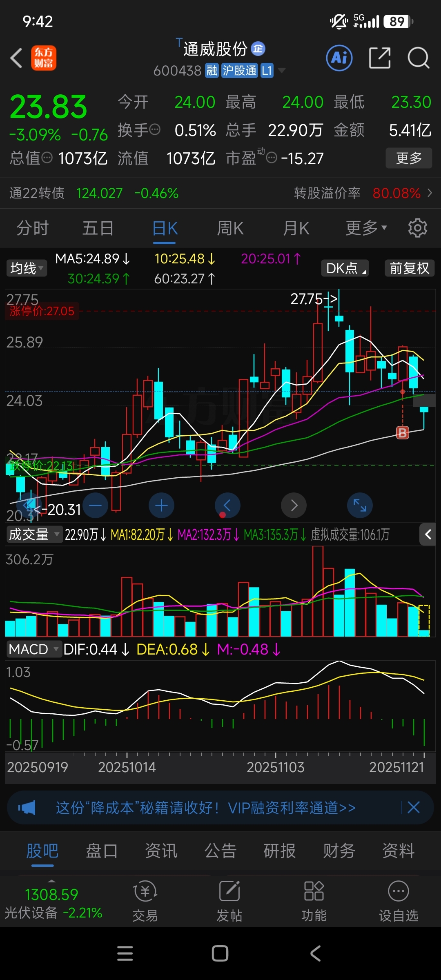Collapse indicator panel arrow beside 成交量
Viewport: 441px width, 980px height.
tap(428, 534)
